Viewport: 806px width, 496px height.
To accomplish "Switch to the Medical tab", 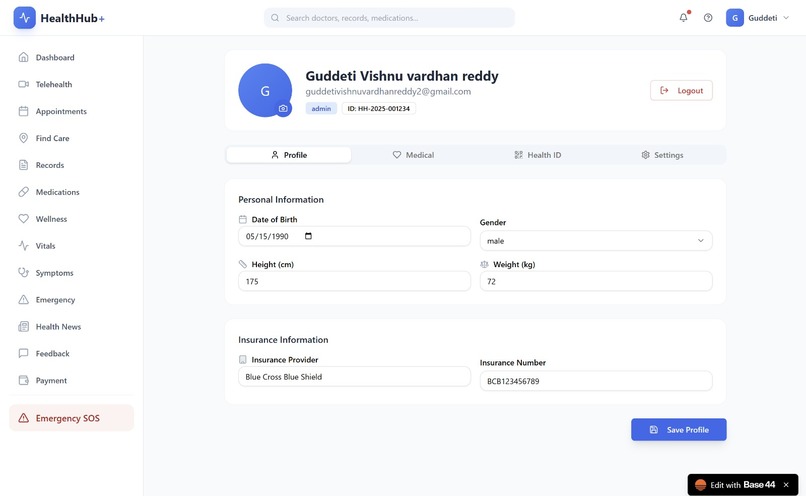I will 413,155.
